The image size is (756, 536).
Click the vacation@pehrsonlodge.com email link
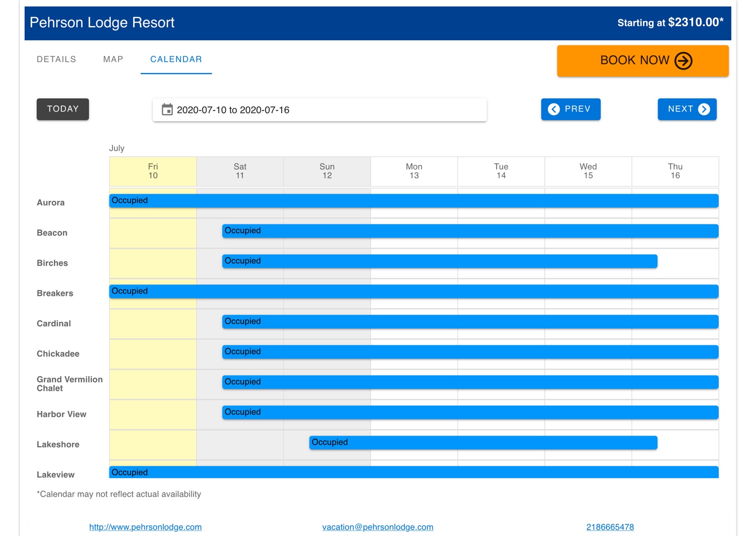(x=377, y=527)
